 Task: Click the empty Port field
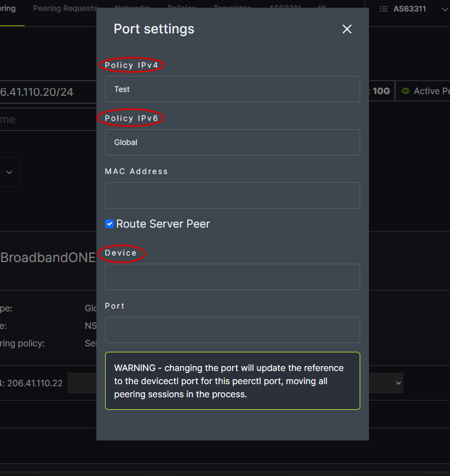coord(232,330)
